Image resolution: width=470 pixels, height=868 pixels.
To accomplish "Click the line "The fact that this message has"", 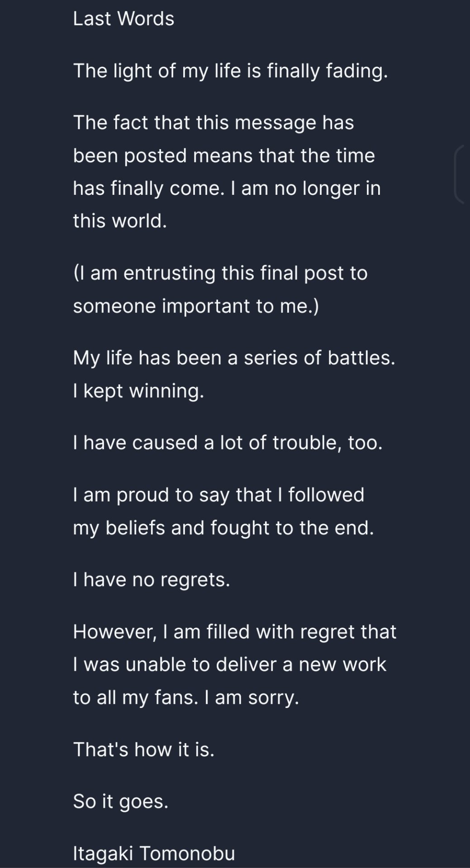I will point(214,123).
